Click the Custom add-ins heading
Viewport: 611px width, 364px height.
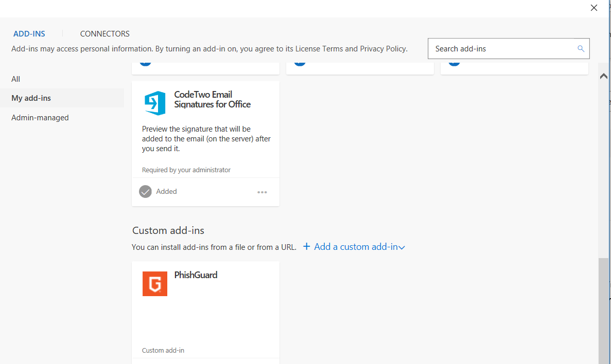168,230
